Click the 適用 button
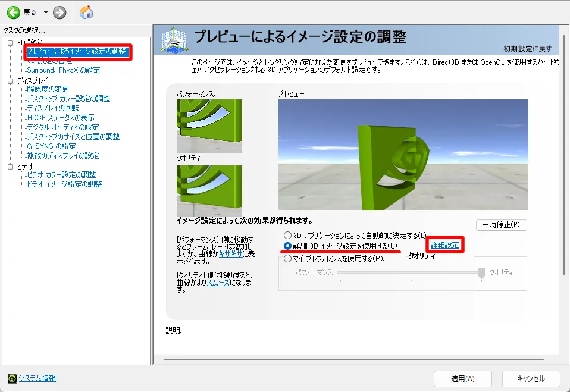The image size is (570, 392). point(462,378)
